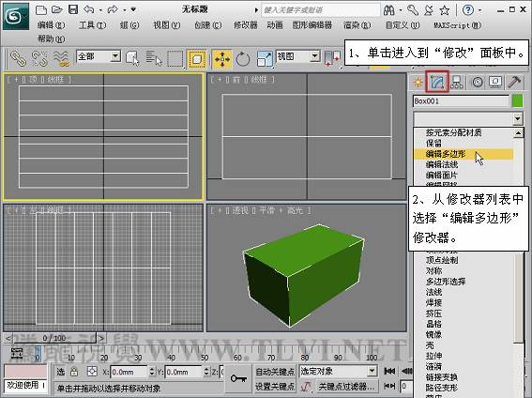Click the 关键点过滤器... button

coord(346,386)
